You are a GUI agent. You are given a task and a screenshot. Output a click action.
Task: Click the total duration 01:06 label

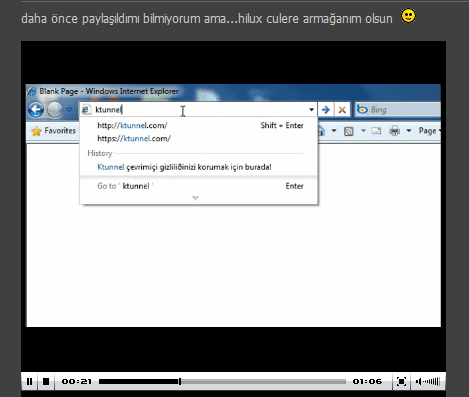(367, 381)
